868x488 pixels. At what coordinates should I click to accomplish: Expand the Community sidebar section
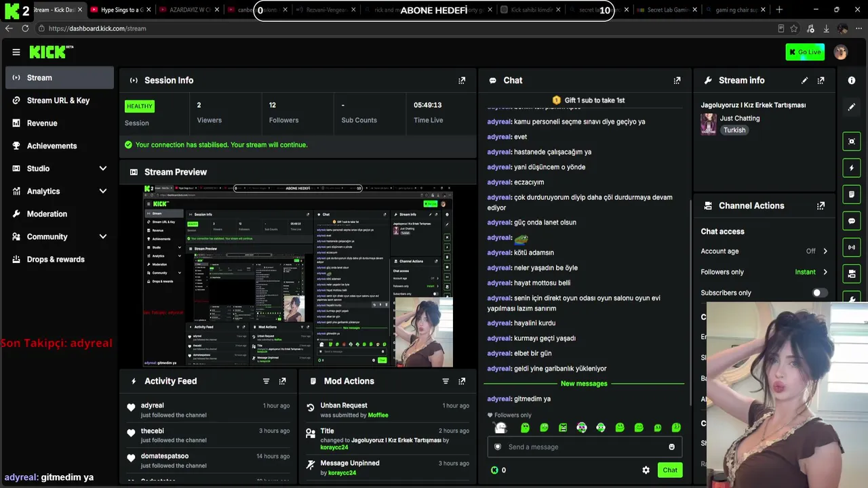point(102,237)
